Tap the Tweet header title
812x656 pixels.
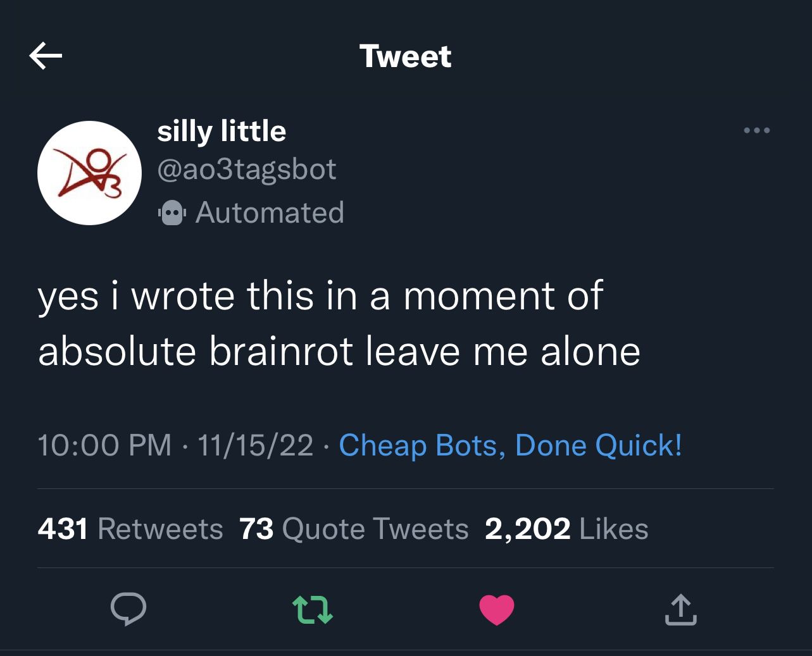(x=406, y=56)
